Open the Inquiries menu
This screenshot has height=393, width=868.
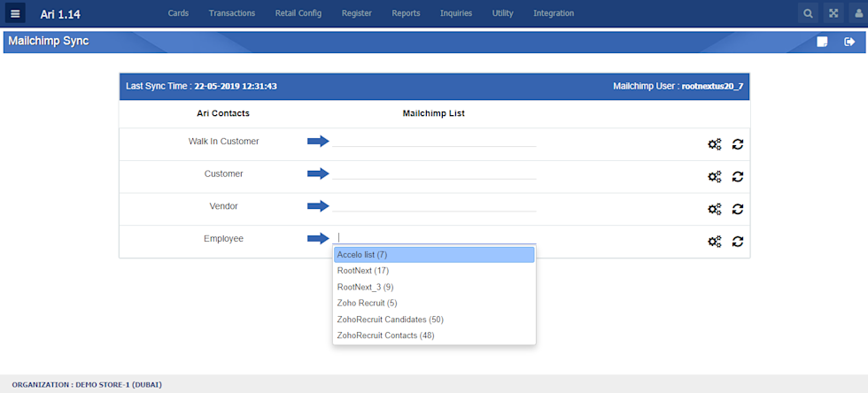point(456,13)
